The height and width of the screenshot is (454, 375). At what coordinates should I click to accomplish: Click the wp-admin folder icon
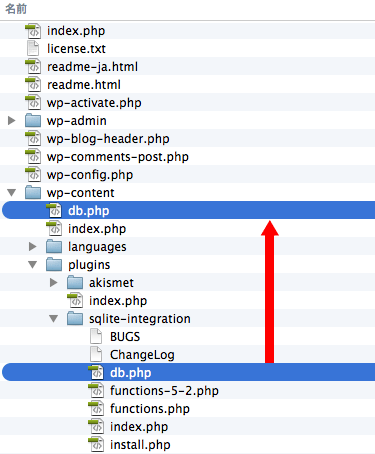click(33, 121)
